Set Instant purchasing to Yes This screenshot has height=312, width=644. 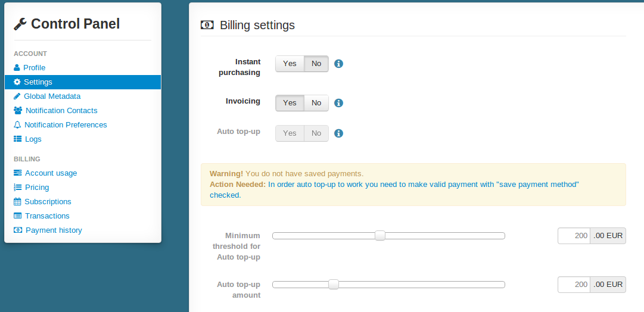290,64
